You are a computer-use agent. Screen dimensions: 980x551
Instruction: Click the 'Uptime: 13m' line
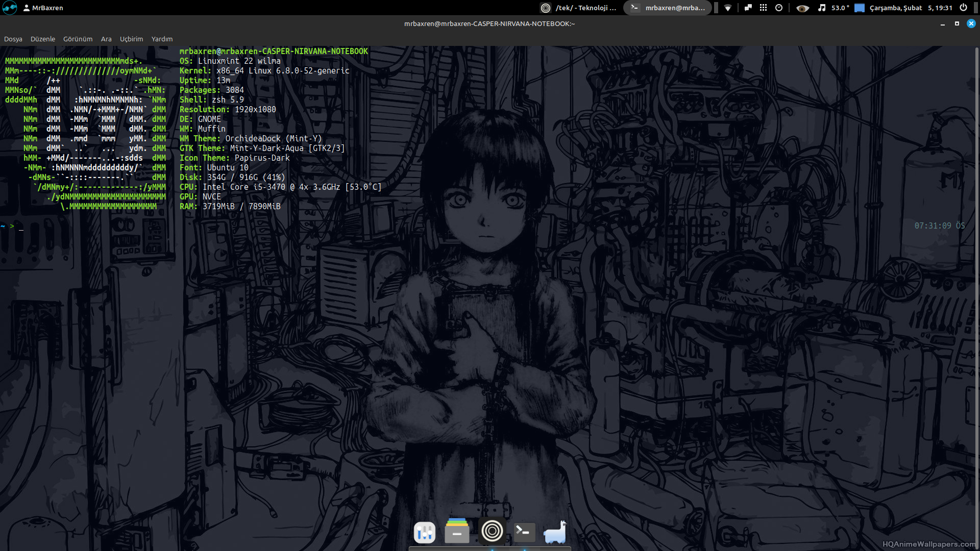point(205,80)
